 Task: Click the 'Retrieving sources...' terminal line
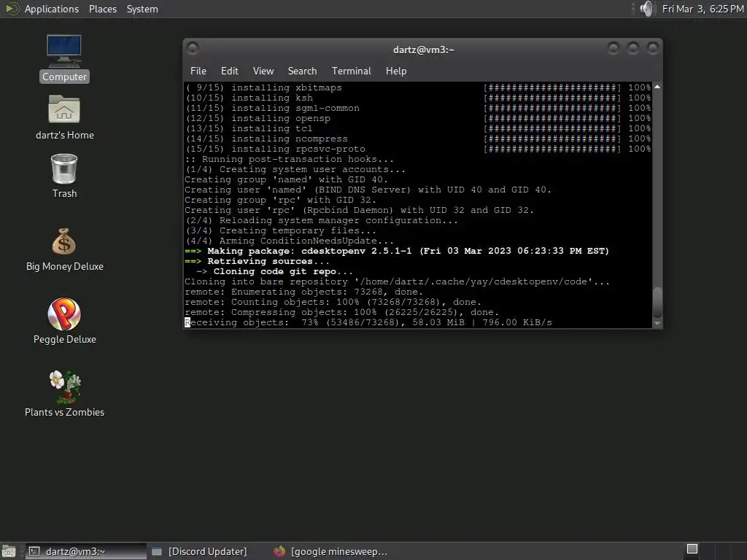click(x=257, y=262)
